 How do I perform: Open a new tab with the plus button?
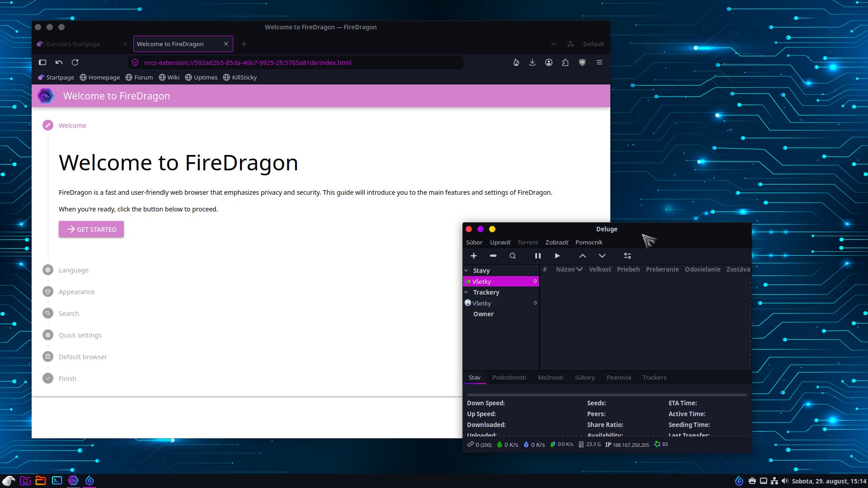(x=244, y=44)
